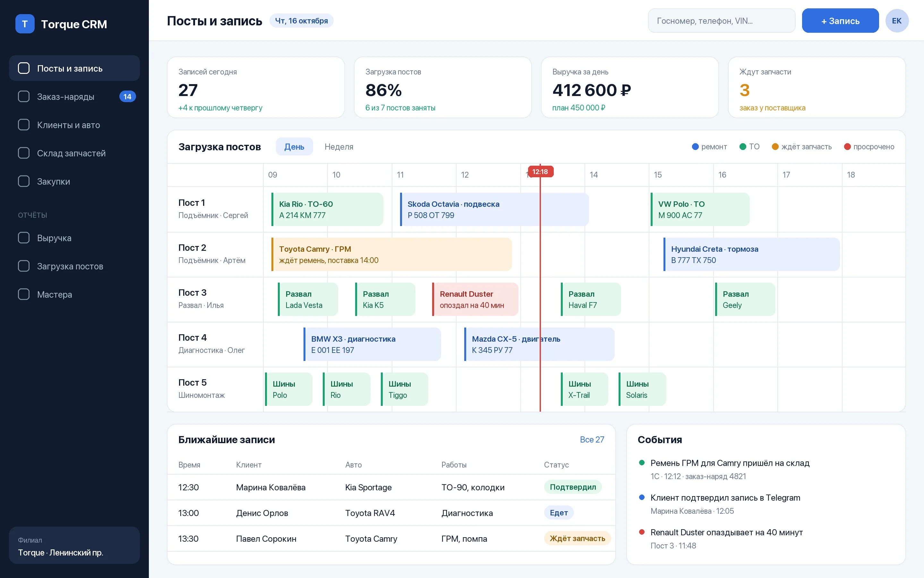Viewport: 924px width, 578px height.
Task: Open Мастера report icon
Action: [24, 295]
